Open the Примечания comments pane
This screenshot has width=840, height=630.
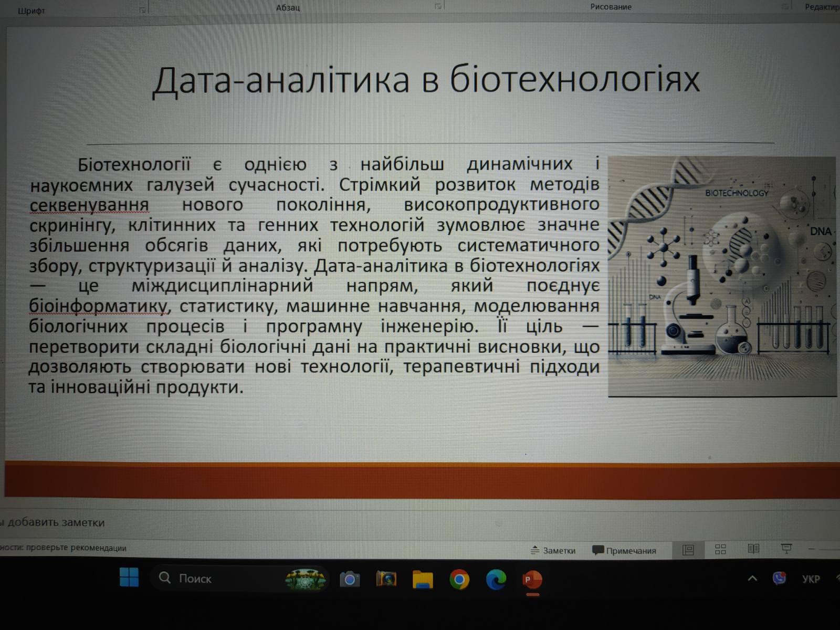pyautogui.click(x=624, y=550)
